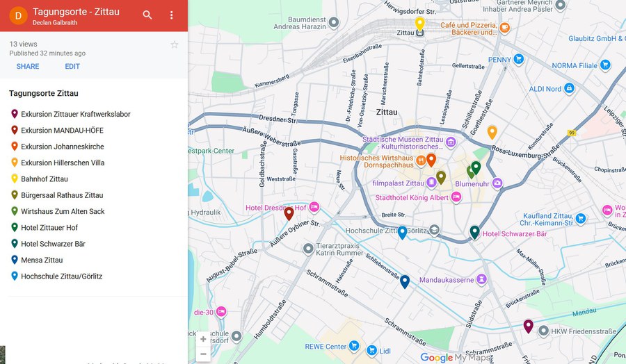Click the light blue Hochschule Zittau/Görlitz pin
Image resolution: width=626 pixels, height=364 pixels.
point(402,232)
